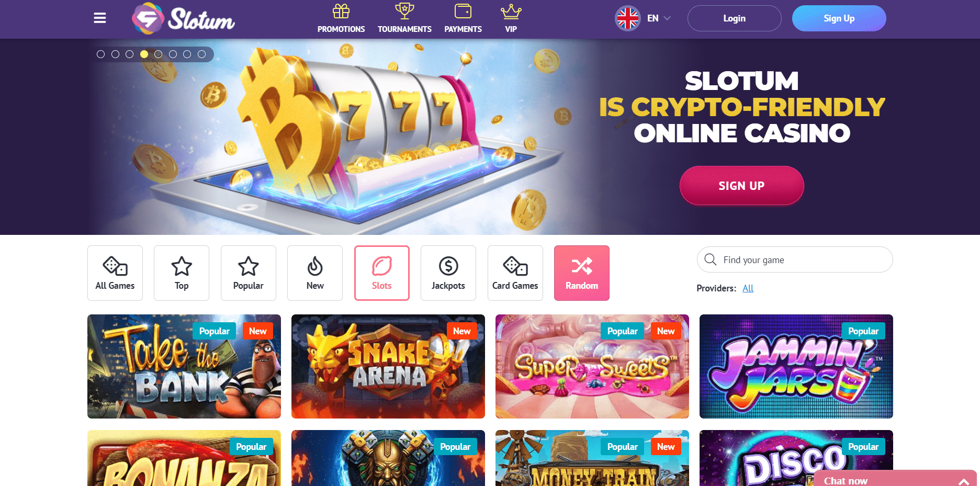Select the last carousel slide dot
Viewport: 980px width, 486px height.
(201, 54)
